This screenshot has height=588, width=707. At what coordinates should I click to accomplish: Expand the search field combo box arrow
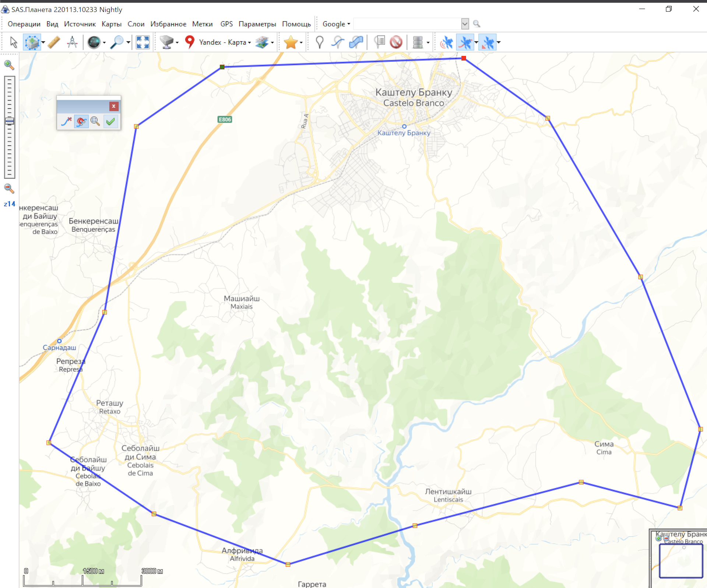465,24
